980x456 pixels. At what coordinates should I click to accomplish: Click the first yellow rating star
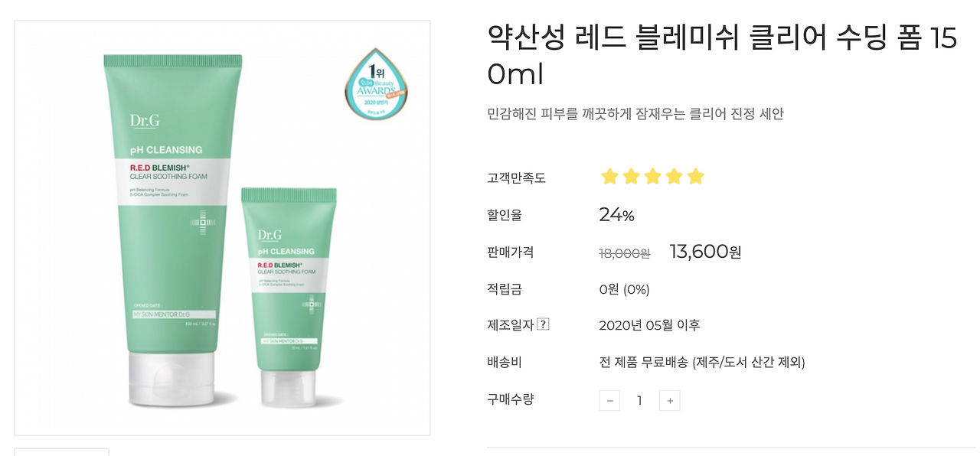(x=609, y=177)
